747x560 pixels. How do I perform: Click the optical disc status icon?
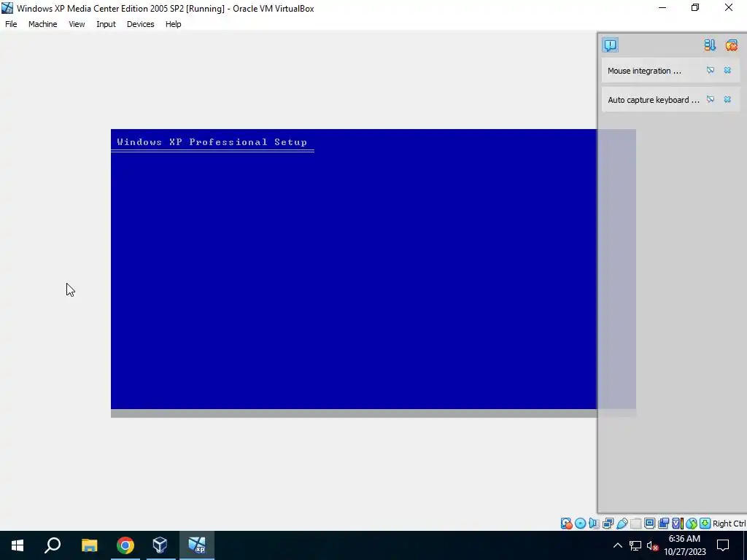coord(580,524)
